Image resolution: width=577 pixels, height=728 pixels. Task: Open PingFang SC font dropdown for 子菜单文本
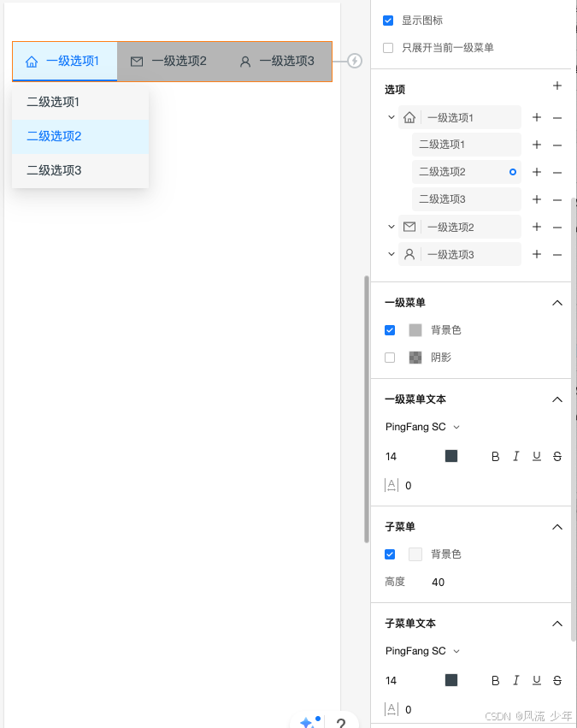[422, 651]
